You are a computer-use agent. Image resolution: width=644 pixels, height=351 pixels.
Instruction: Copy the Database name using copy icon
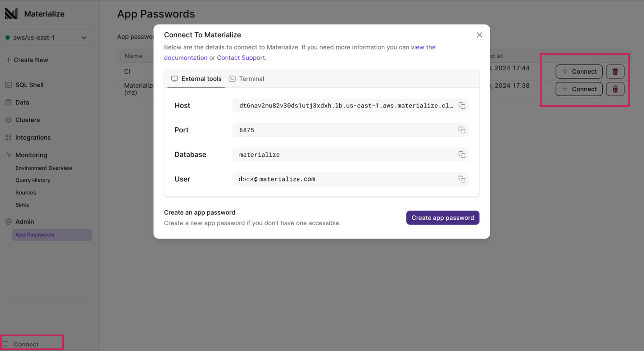coord(461,154)
